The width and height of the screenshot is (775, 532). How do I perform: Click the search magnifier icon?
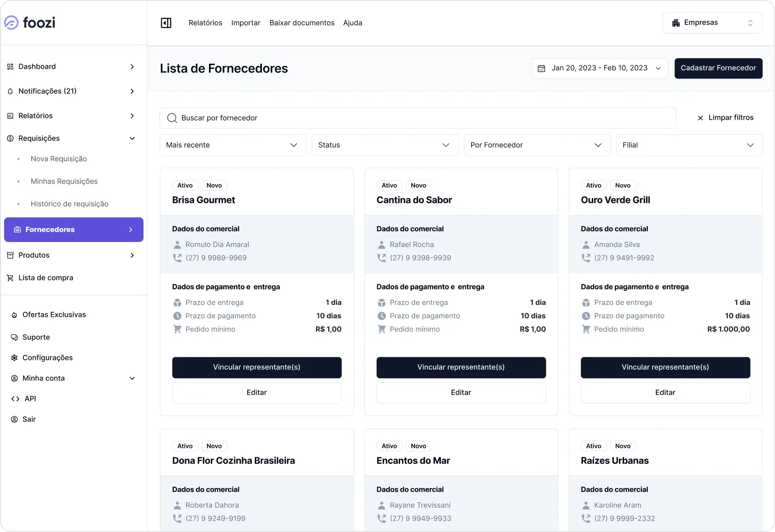[172, 118]
